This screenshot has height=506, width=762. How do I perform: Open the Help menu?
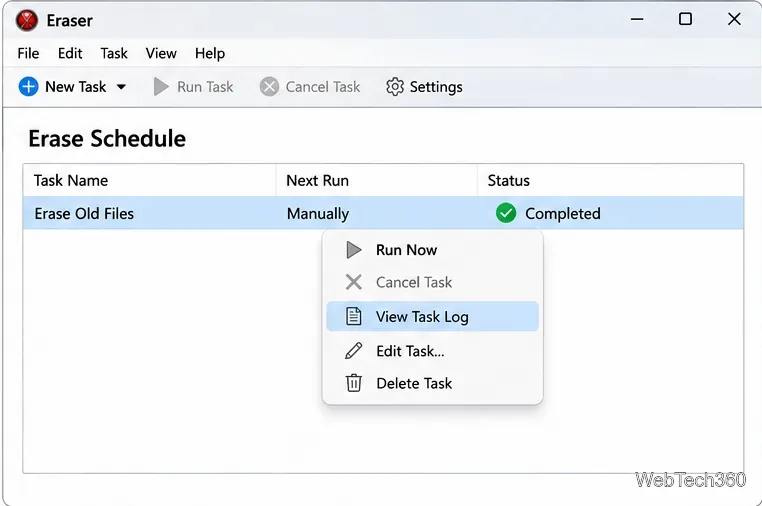pos(210,53)
